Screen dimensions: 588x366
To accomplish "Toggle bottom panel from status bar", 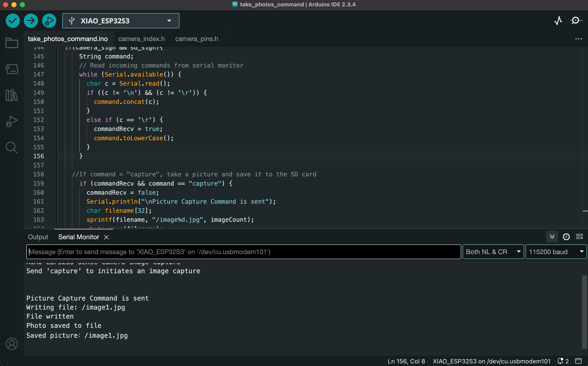I will coord(579,361).
